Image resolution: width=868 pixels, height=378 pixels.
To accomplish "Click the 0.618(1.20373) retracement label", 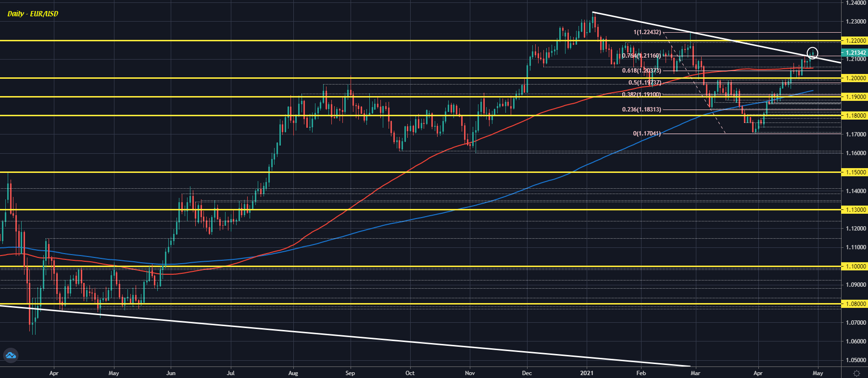I will point(641,71).
